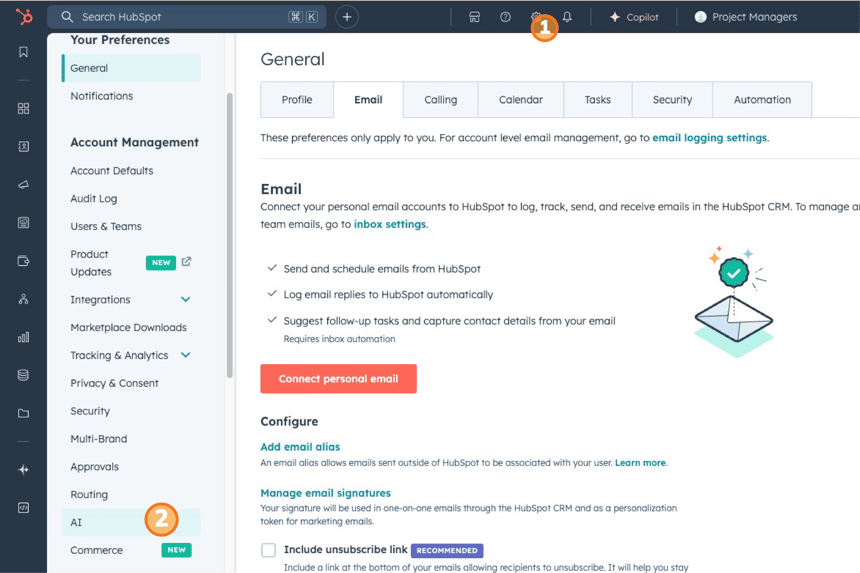Open the Project Managers account menu
Viewport: 860px width, 573px height.
point(745,17)
